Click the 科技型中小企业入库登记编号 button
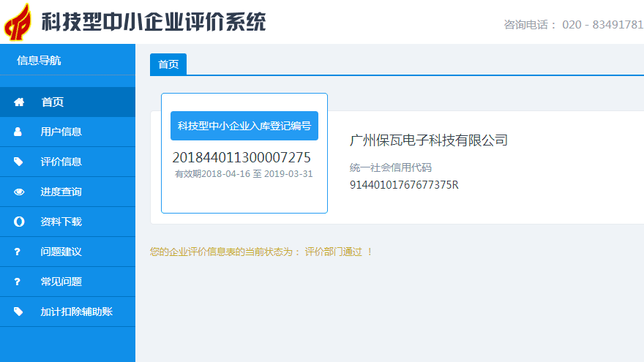Image resolution: width=644 pixels, height=362 pixels. pos(244,126)
